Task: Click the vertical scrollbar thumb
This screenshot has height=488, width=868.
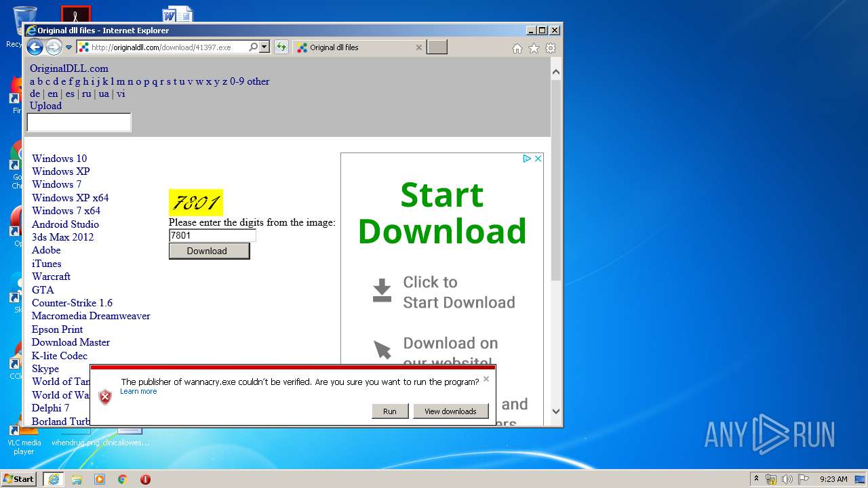Action: pos(556,180)
